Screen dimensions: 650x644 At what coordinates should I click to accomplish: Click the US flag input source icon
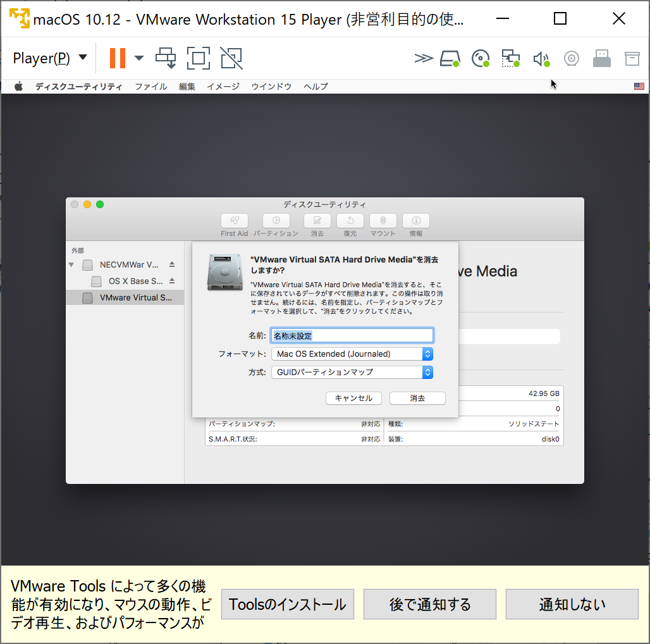click(x=639, y=86)
